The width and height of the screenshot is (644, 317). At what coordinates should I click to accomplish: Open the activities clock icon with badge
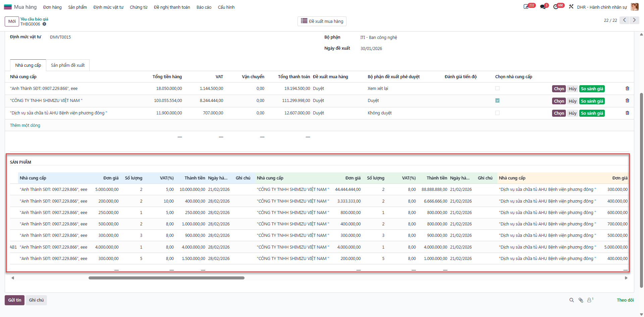[x=556, y=7]
